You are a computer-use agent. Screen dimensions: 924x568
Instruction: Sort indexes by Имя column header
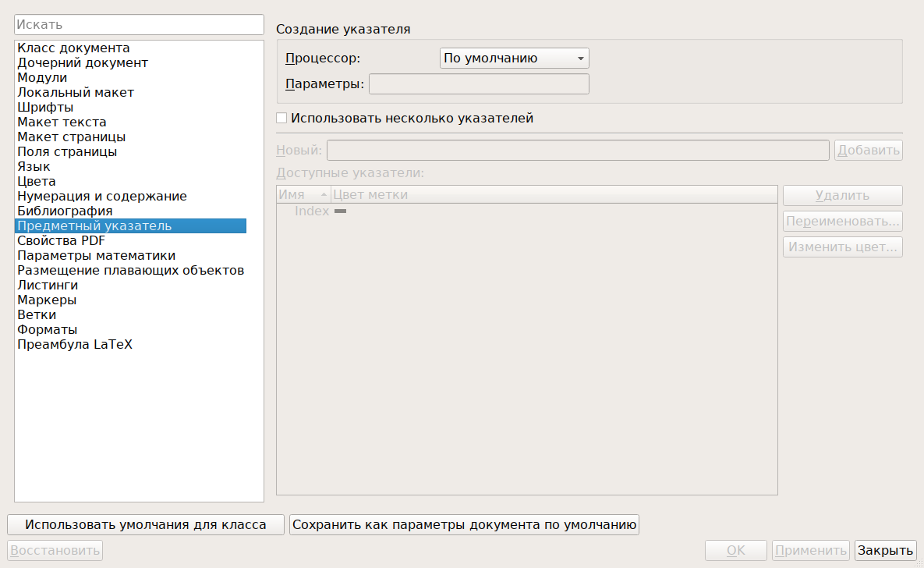(303, 194)
